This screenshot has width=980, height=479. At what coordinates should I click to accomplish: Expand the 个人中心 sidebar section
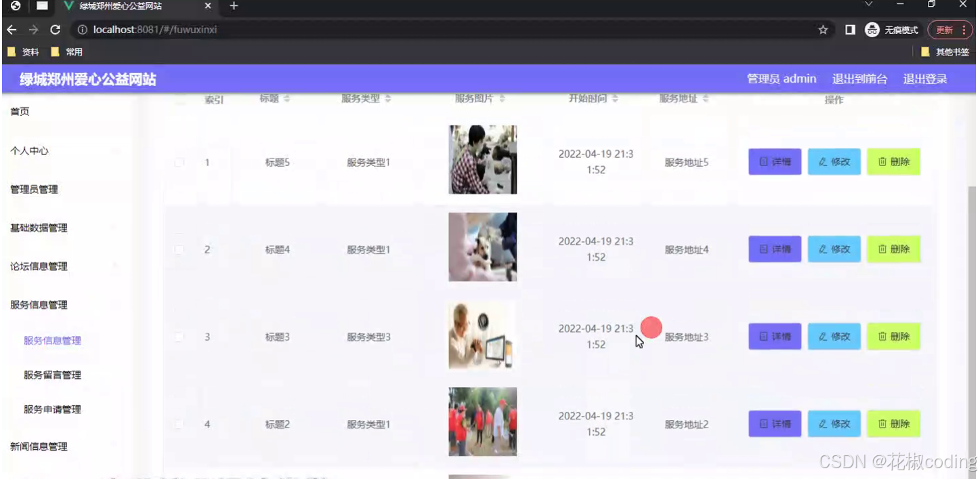[x=28, y=150]
